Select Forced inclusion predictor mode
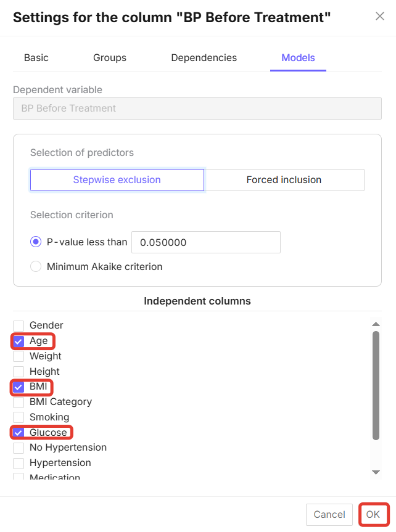Image resolution: width=396 pixels, height=532 pixels. pos(284,180)
